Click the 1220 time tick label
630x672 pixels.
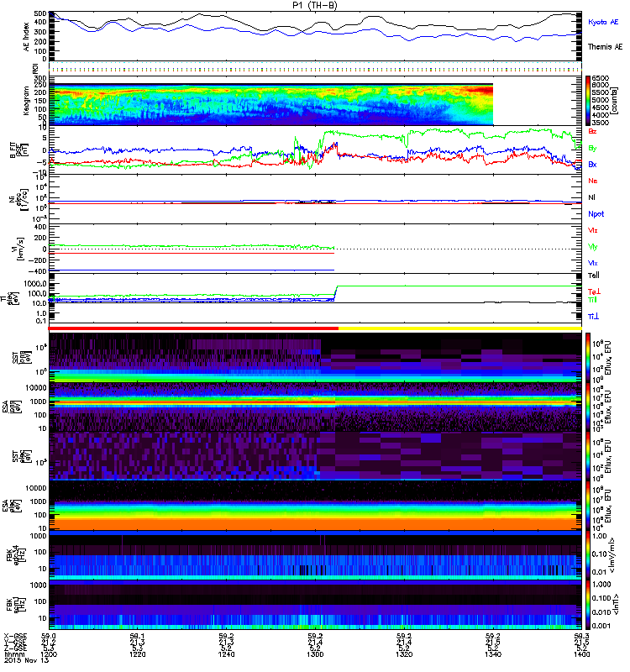click(138, 654)
